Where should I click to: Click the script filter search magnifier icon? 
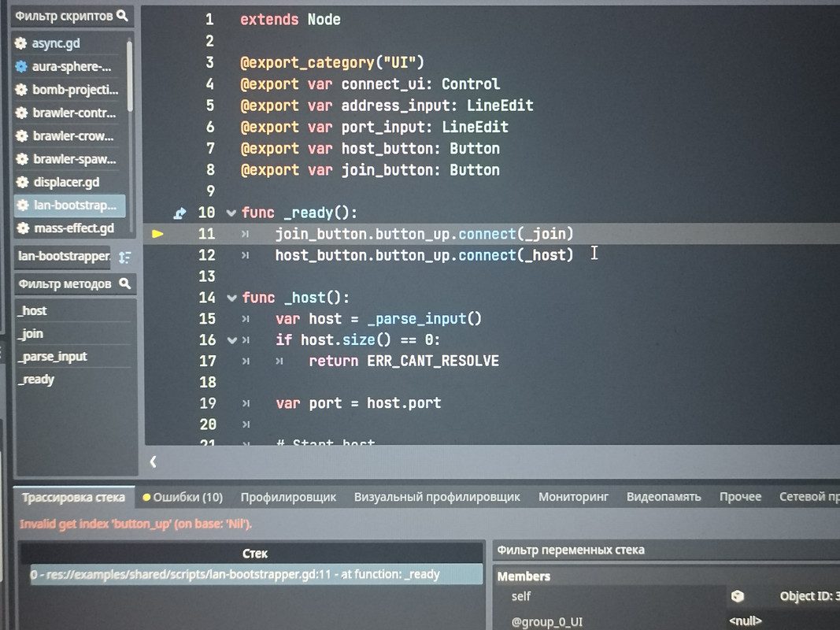click(x=122, y=16)
